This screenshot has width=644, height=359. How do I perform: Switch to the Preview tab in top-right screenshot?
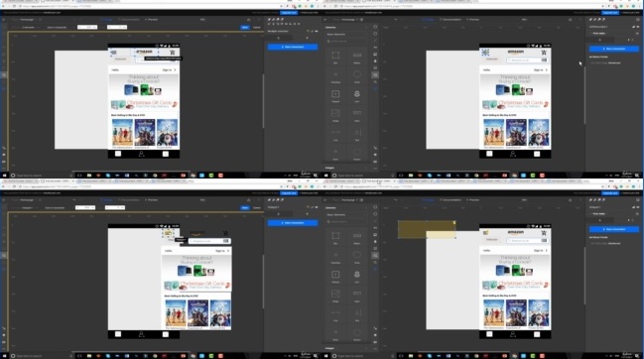[x=473, y=19]
